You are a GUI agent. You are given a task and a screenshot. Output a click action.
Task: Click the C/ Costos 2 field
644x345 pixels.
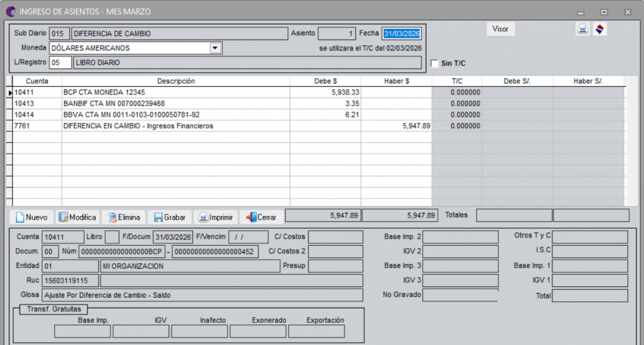336,252
